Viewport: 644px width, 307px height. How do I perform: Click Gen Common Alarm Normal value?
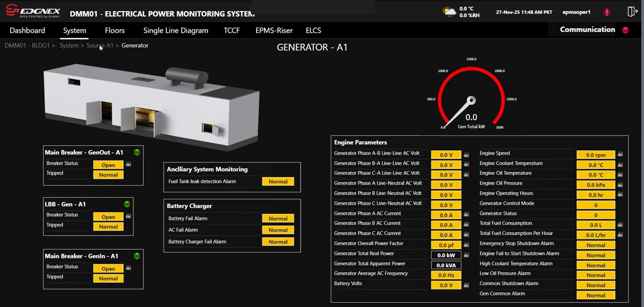pyautogui.click(x=596, y=295)
